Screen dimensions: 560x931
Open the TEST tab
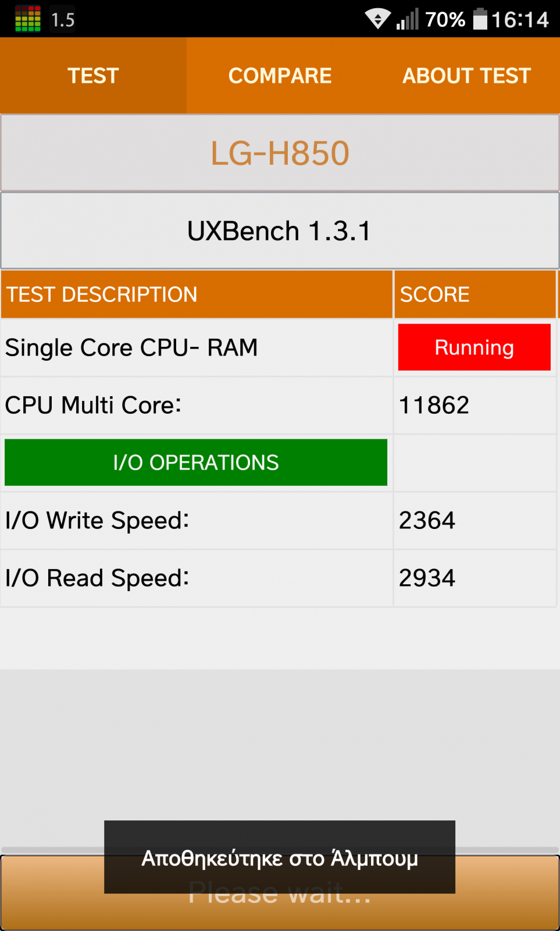(x=93, y=76)
